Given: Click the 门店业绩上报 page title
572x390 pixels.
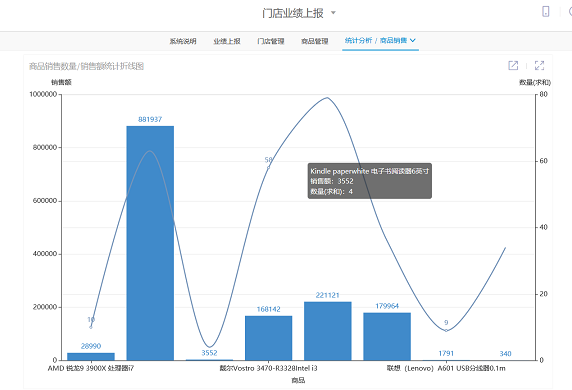Looking at the screenshot, I should (x=293, y=13).
